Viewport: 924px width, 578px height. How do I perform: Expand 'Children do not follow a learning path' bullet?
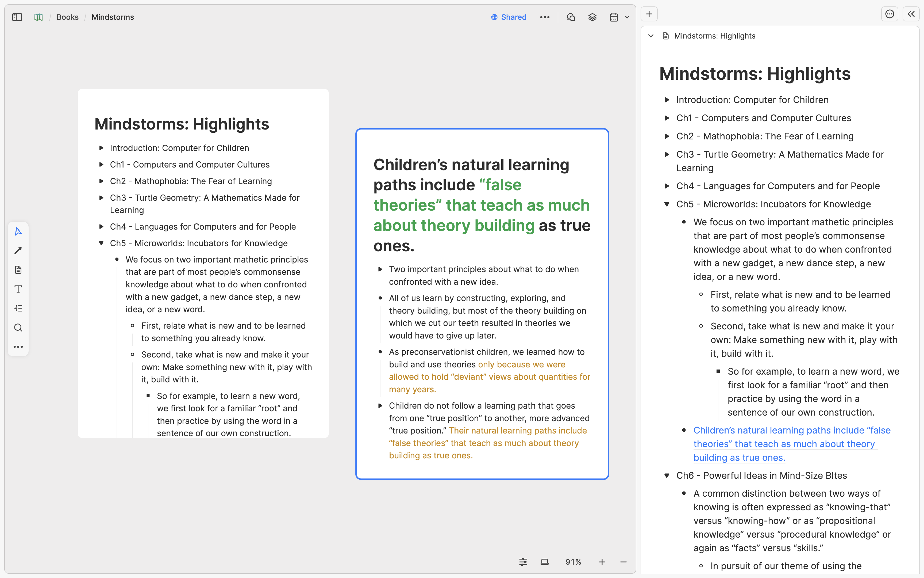[380, 406]
